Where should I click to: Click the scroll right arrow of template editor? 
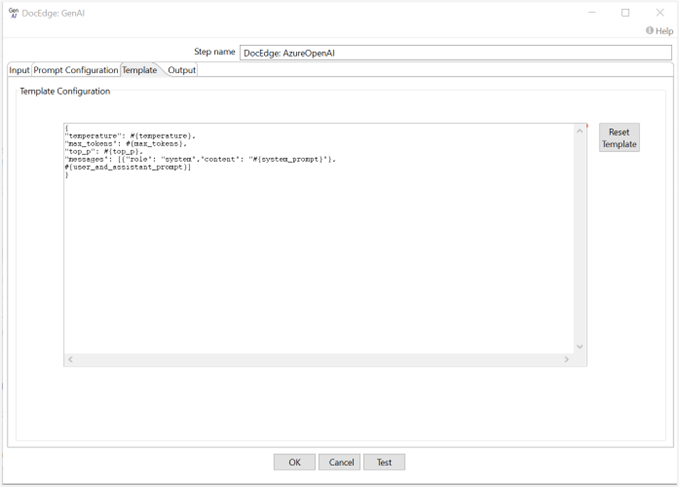click(566, 359)
